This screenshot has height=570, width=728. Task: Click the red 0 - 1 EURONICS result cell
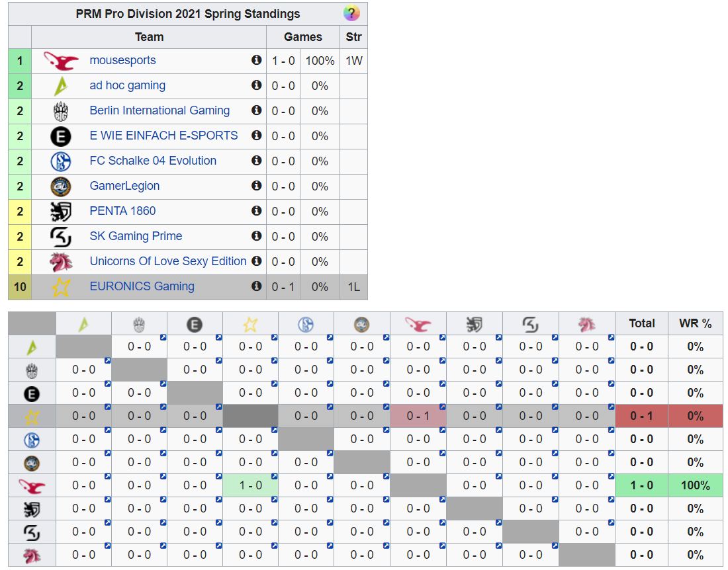click(418, 416)
